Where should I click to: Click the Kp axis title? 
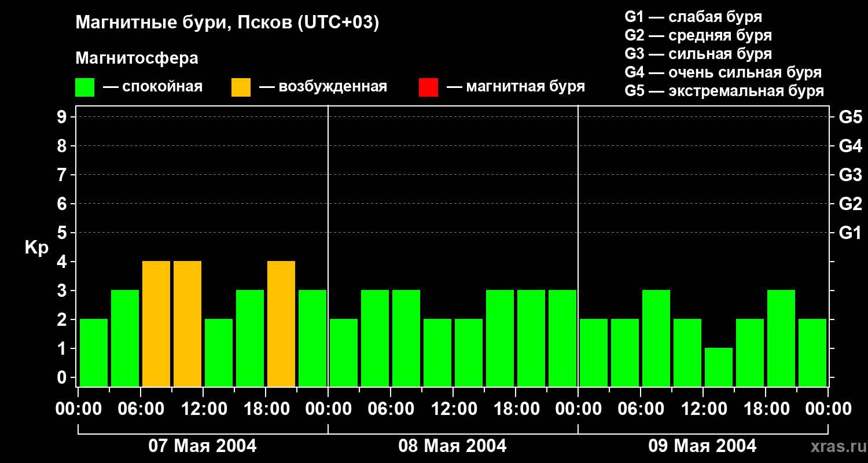36,248
